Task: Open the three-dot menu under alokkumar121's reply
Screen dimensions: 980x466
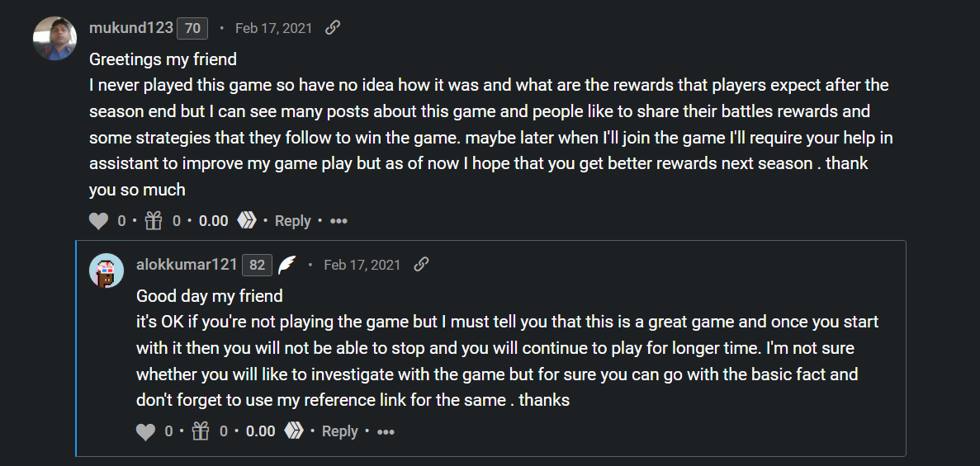Action: 386,431
